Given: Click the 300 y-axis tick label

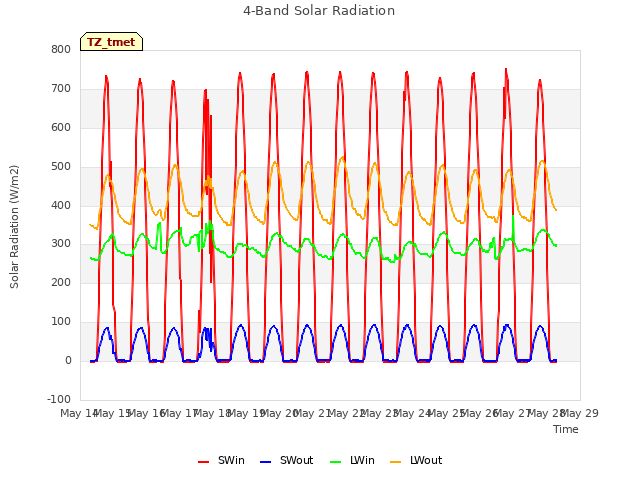Looking at the screenshot, I should pos(61,244).
